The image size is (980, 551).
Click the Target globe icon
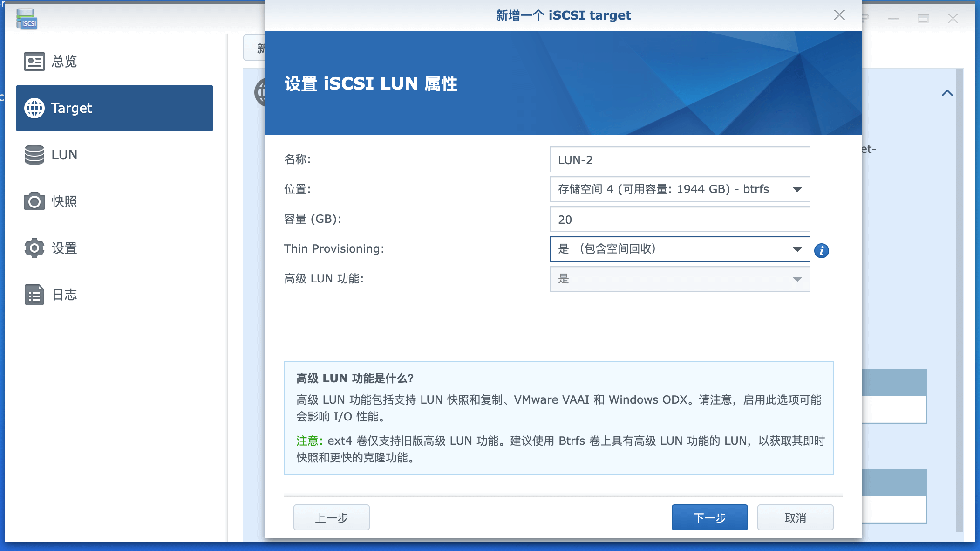click(34, 108)
